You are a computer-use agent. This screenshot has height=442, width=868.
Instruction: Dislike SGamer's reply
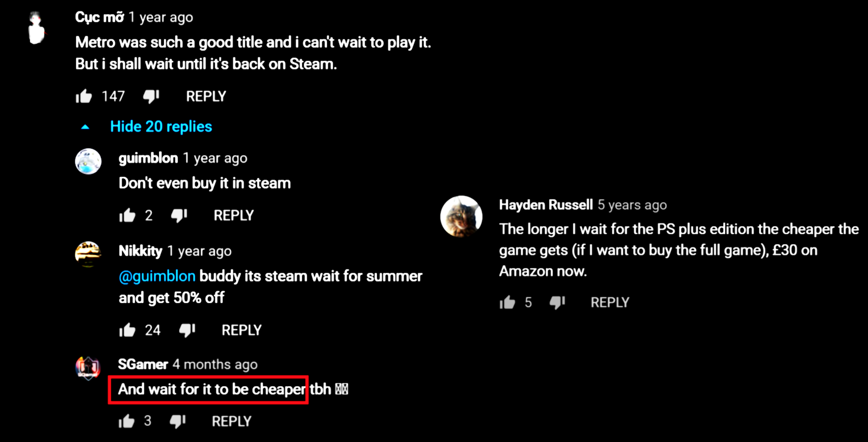point(177,421)
